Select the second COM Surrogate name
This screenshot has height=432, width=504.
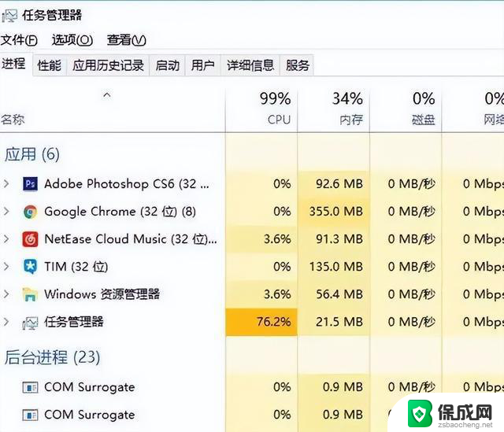coord(90,415)
